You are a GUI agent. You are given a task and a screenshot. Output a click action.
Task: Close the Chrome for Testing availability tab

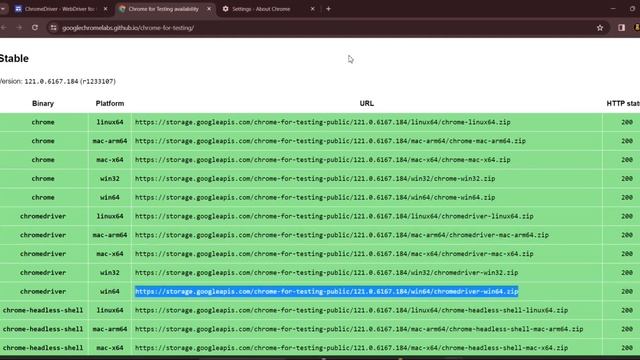[x=209, y=9]
